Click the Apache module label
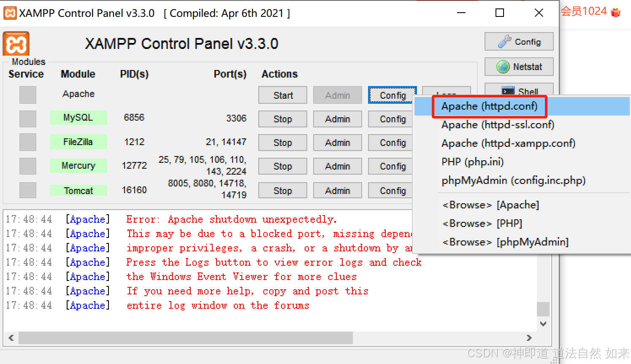Image resolution: width=631 pixels, height=364 pixels. point(79,94)
